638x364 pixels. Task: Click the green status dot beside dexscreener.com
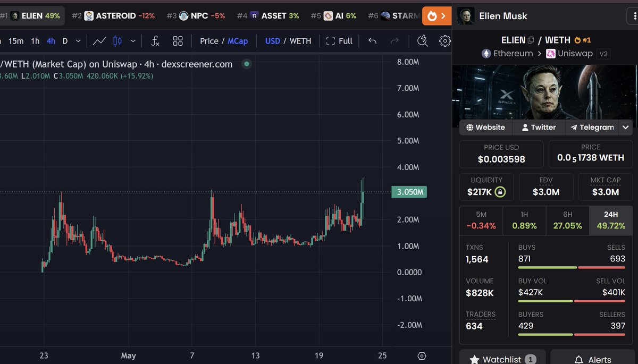point(246,64)
